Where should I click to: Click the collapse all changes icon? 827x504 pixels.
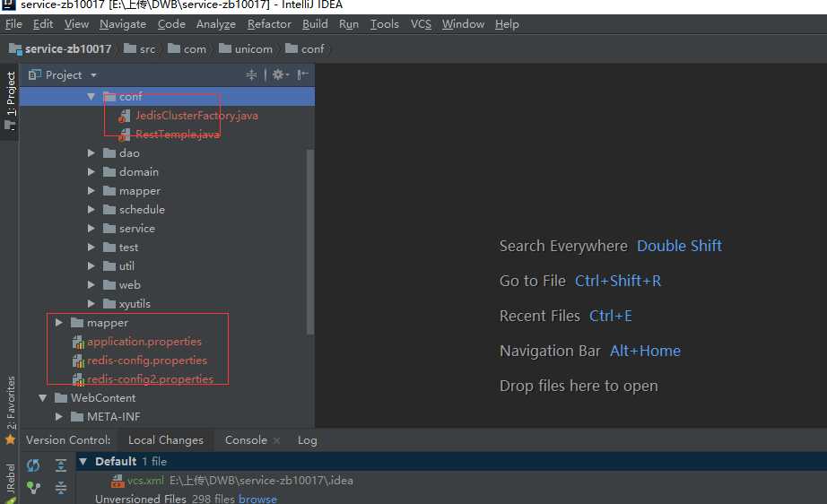tap(61, 488)
